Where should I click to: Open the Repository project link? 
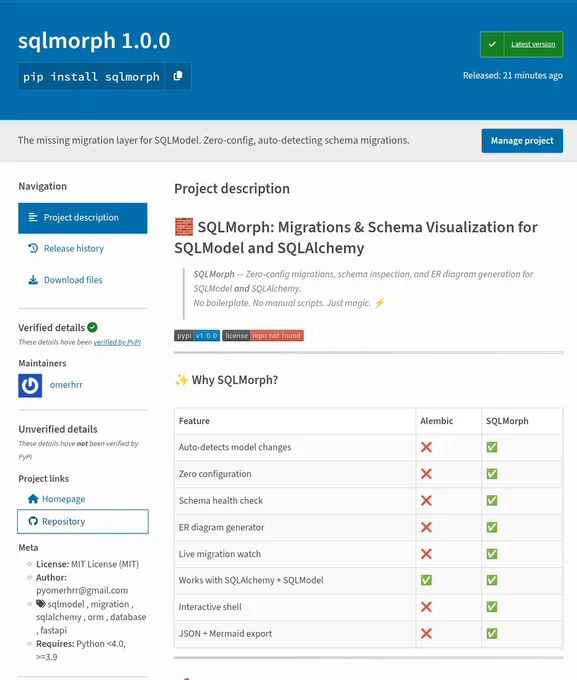(x=83, y=521)
